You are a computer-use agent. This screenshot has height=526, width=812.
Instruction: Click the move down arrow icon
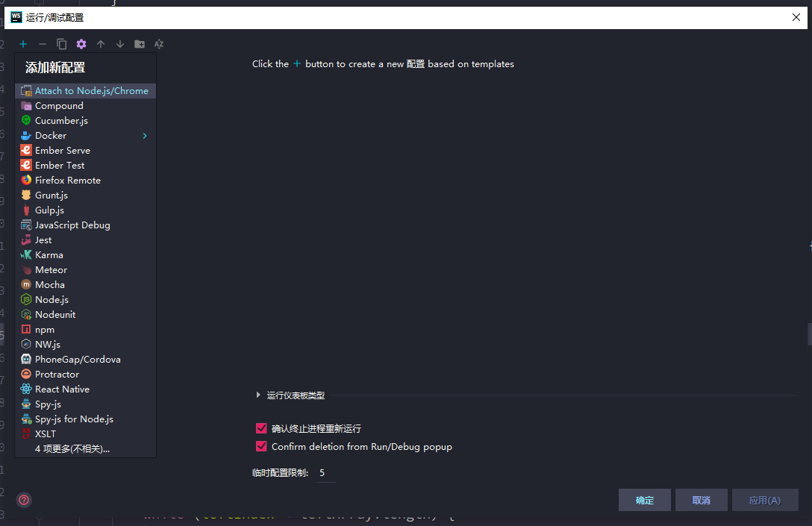[x=120, y=44]
